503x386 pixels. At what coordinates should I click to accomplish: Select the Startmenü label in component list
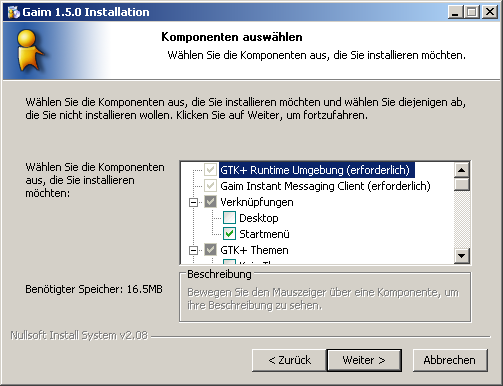264,234
